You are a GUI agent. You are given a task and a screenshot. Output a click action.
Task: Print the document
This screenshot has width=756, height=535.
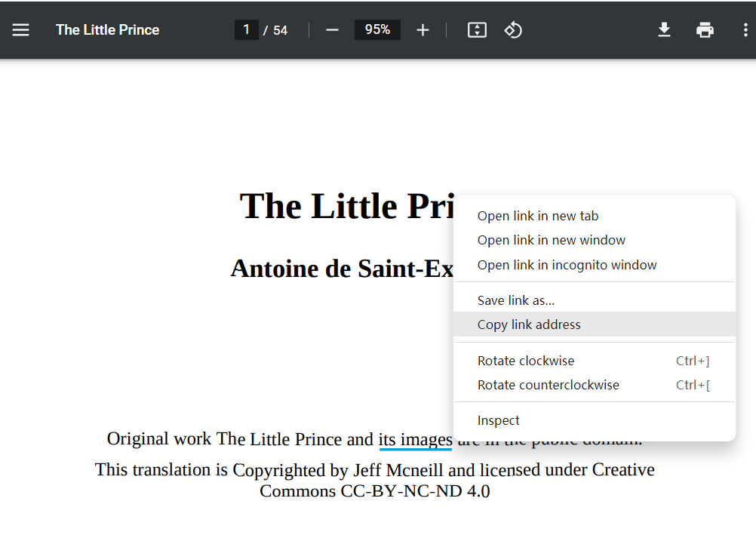pyautogui.click(x=705, y=29)
